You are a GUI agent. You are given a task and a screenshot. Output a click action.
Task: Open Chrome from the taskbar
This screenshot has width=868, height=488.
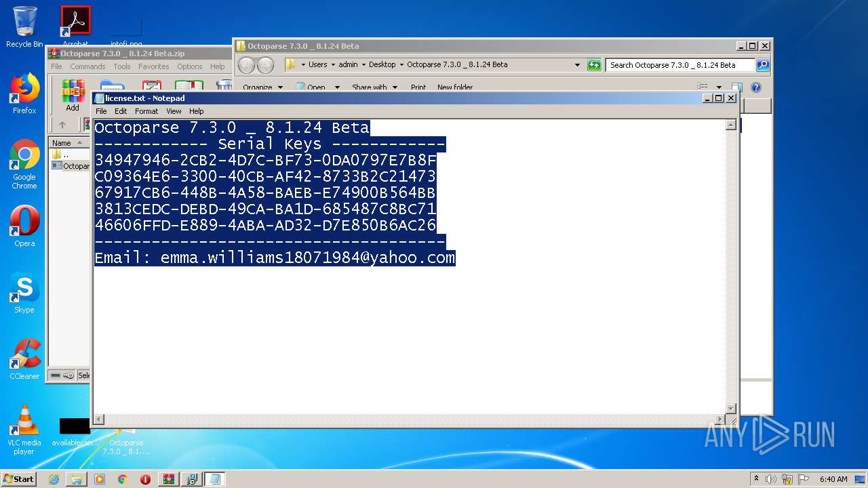[x=123, y=479]
